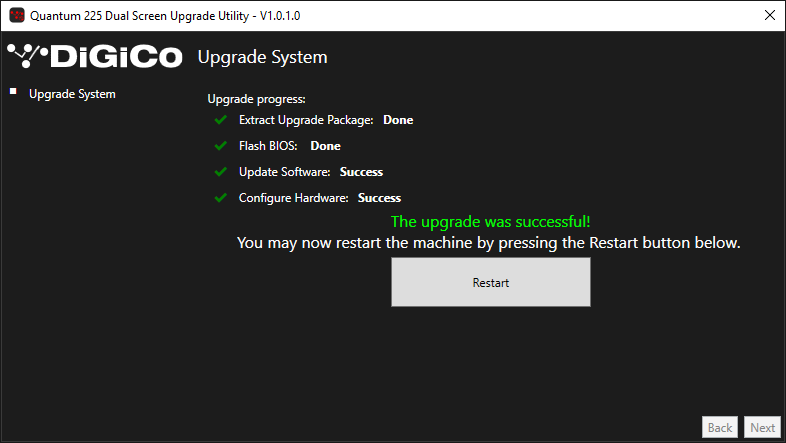786x443 pixels.
Task: Click the Back button
Action: (720, 427)
